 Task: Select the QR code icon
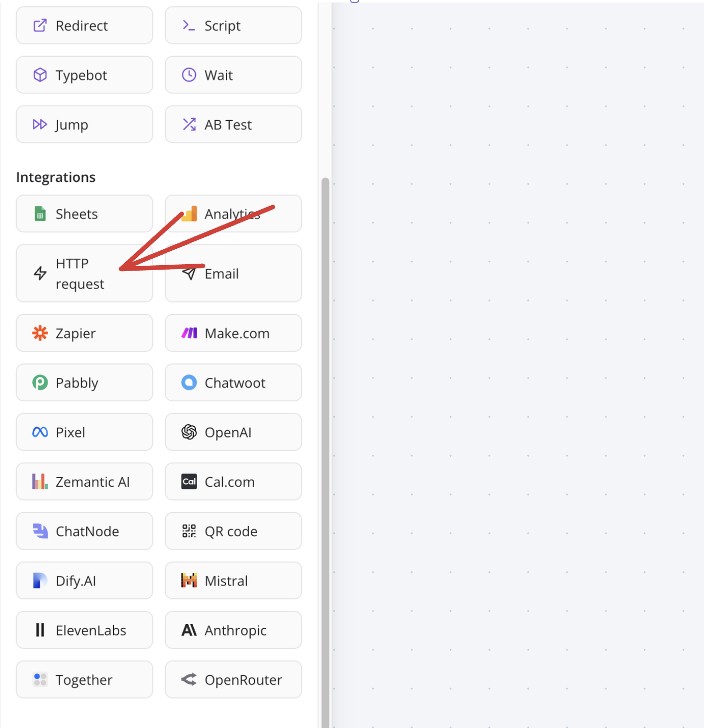189,531
